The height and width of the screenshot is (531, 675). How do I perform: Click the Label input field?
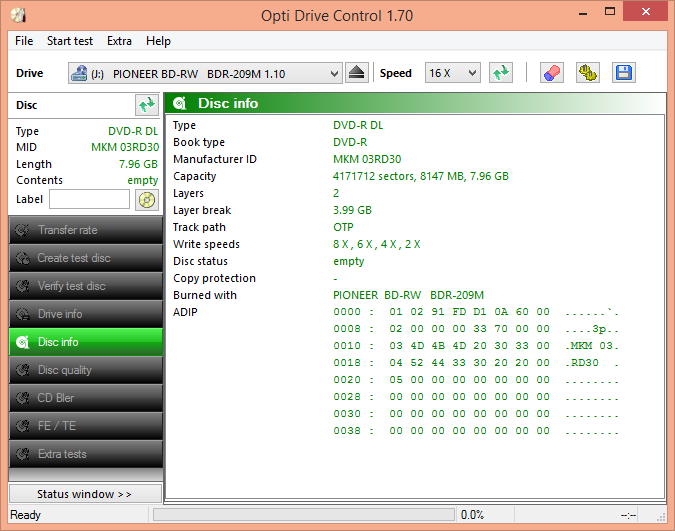90,199
